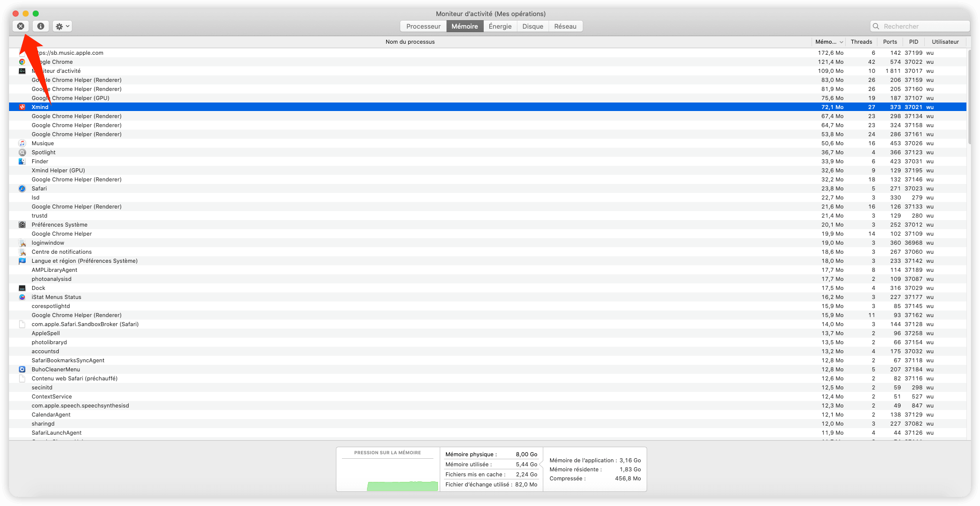
Task: Click the iStat Menus Status icon
Action: (22, 297)
